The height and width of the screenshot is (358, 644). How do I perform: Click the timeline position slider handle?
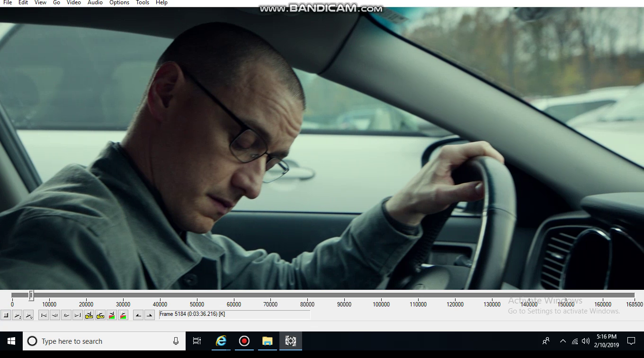(31, 295)
